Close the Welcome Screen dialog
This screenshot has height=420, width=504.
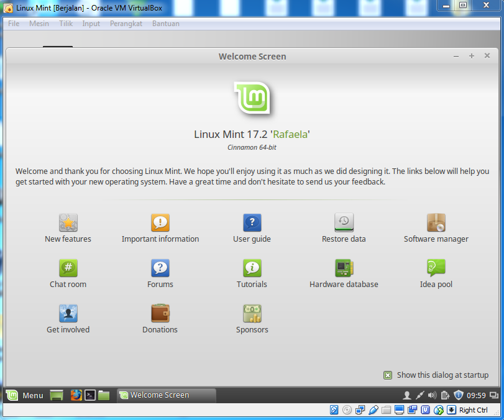coord(487,56)
